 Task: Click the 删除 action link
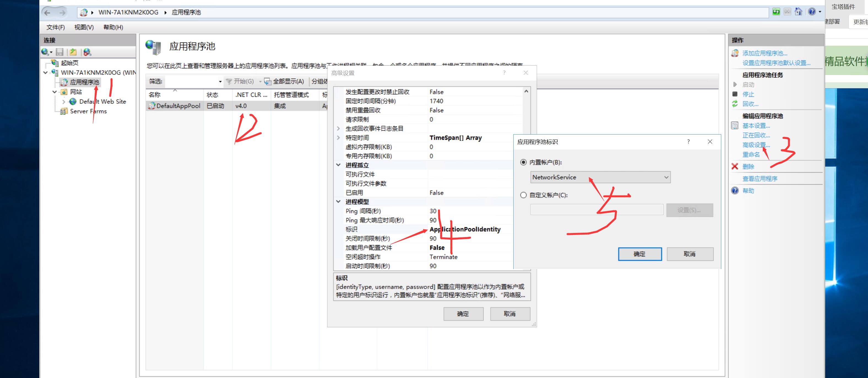pos(748,167)
